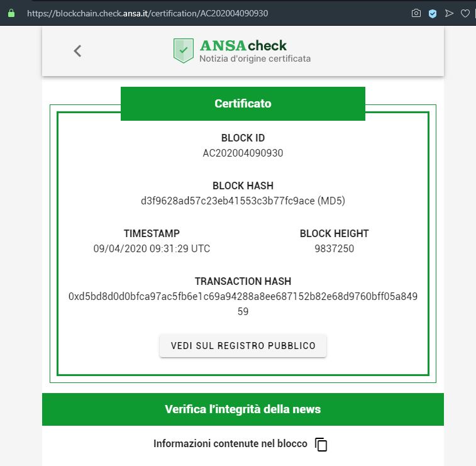The height and width of the screenshot is (466, 476).
Task: Click the Certificato header banner
Action: (243, 104)
